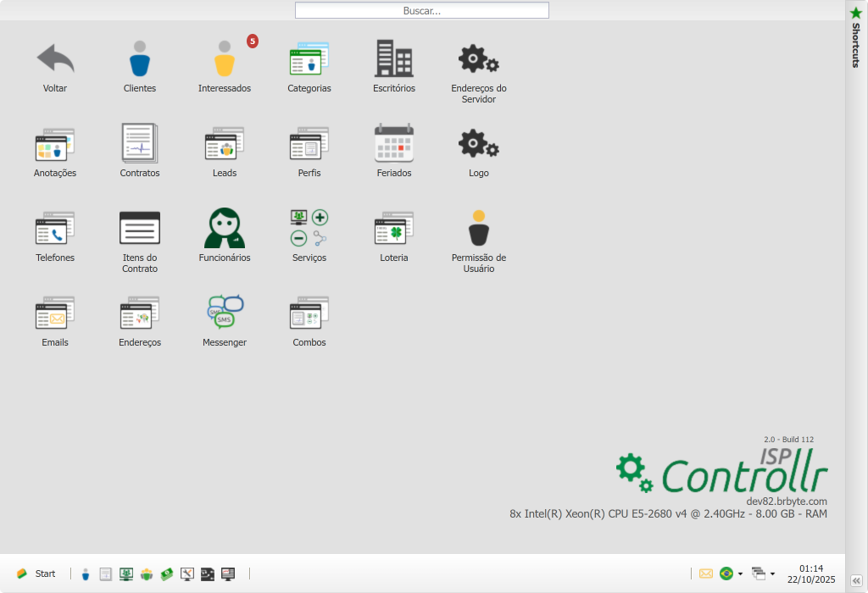Click the Buscar search field
The height and width of the screenshot is (593, 868).
click(422, 11)
